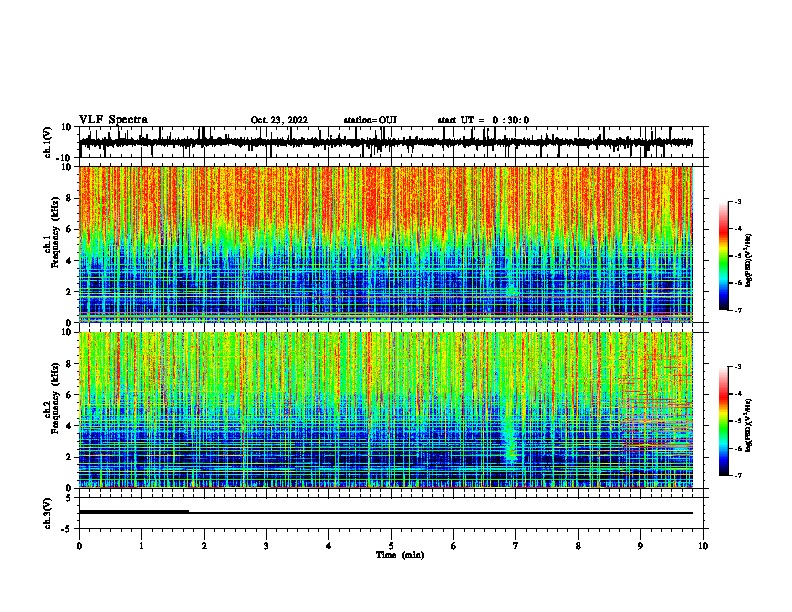792x612 pixels.
Task: Click the ch.1 colorbar label log(PSD)(V²/Hz)
Action: click(749, 261)
